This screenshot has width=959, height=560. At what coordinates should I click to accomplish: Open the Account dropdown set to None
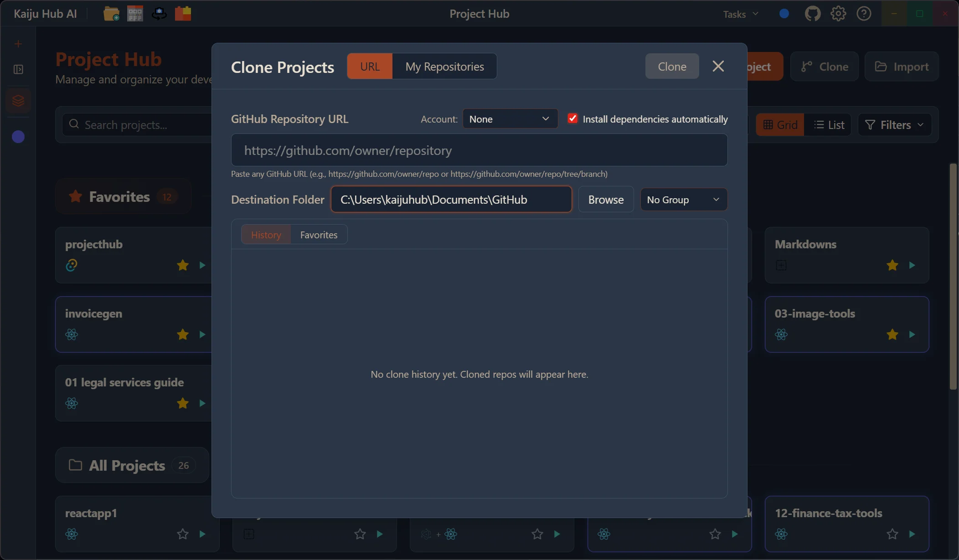(x=510, y=119)
